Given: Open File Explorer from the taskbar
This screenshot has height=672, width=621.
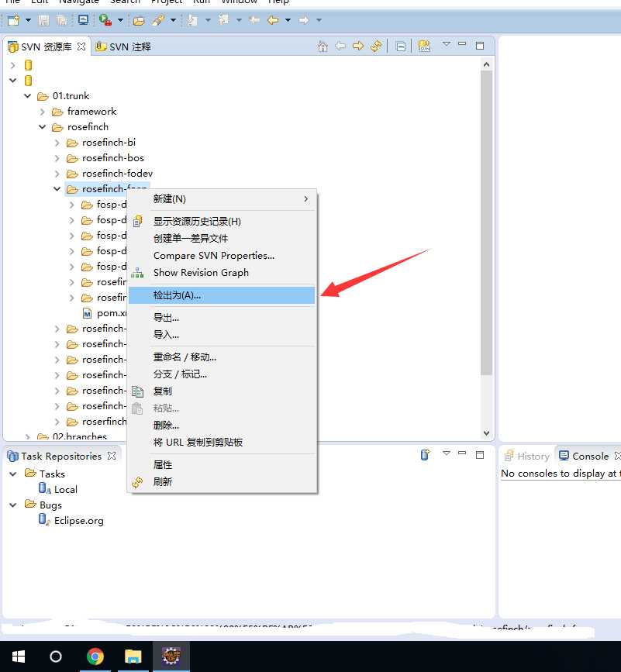Looking at the screenshot, I should 133,656.
